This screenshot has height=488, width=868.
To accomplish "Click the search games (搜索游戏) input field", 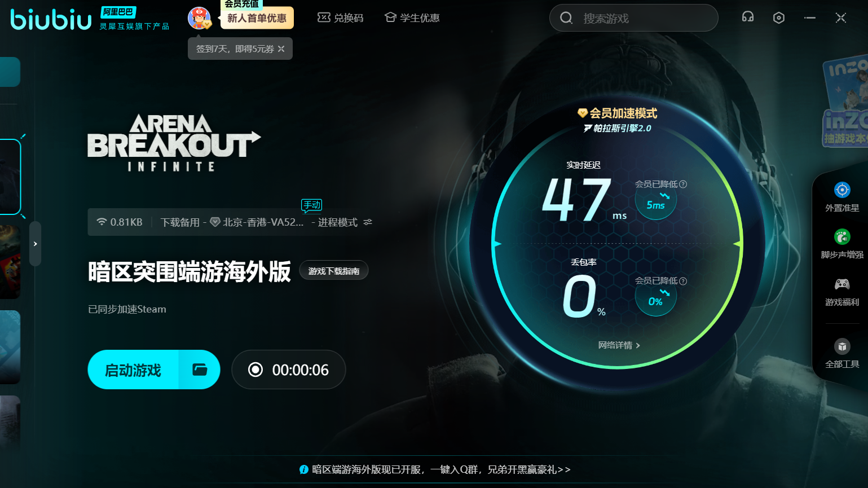I will click(637, 19).
